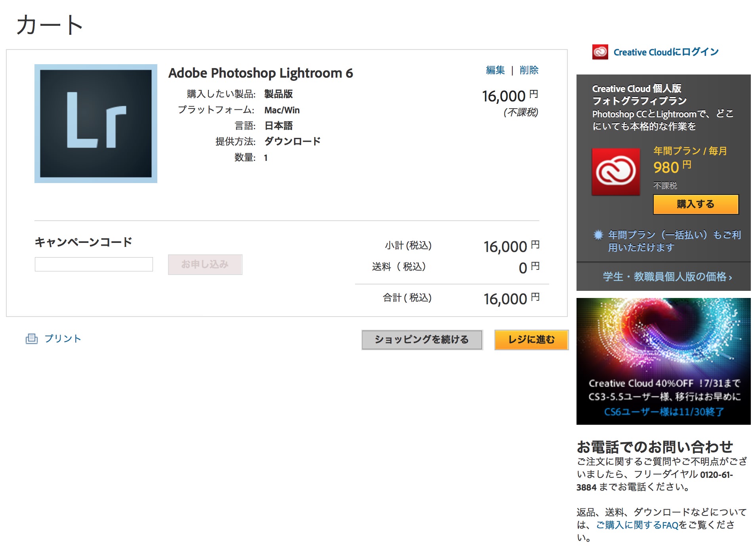Focus the キャンペーンコード input field
The width and height of the screenshot is (756, 546).
pos(94,264)
